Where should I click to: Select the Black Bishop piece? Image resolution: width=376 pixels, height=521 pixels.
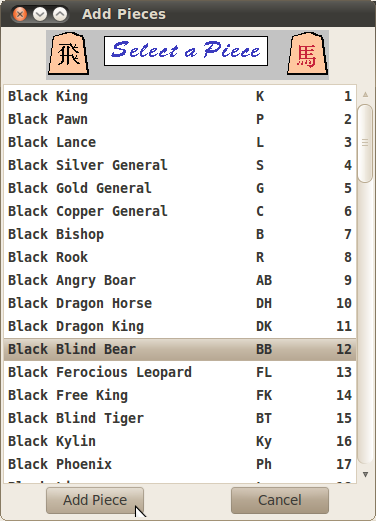click(180, 234)
